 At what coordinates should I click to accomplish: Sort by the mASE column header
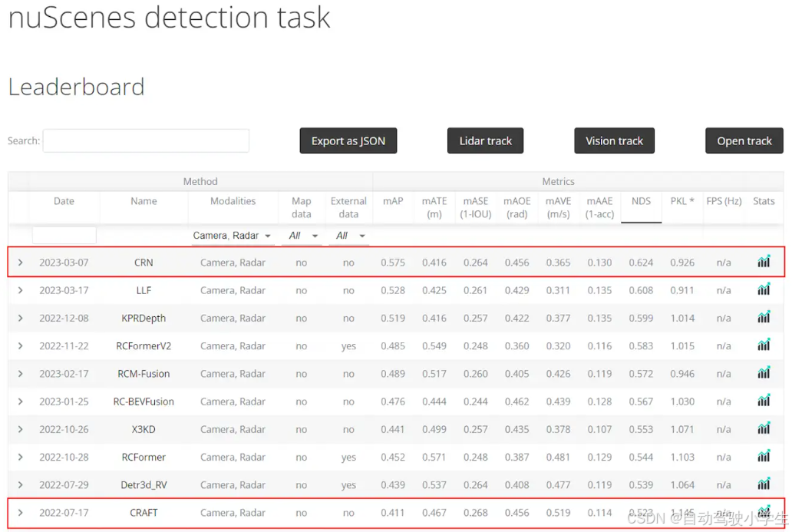tap(476, 207)
